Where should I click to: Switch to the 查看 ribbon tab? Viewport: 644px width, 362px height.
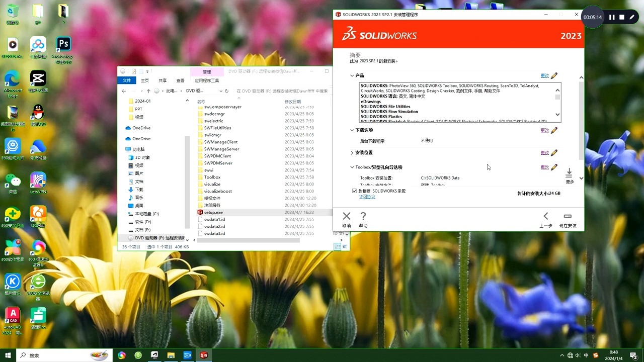point(180,80)
